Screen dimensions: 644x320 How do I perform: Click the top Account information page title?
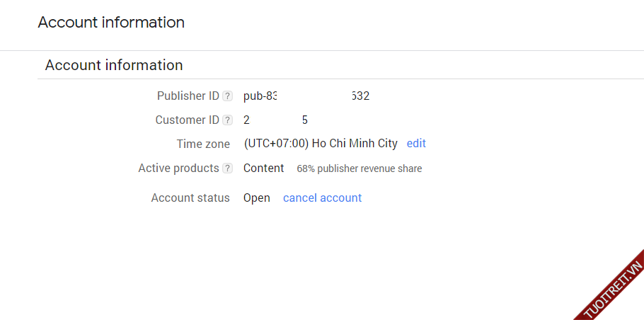(x=111, y=23)
